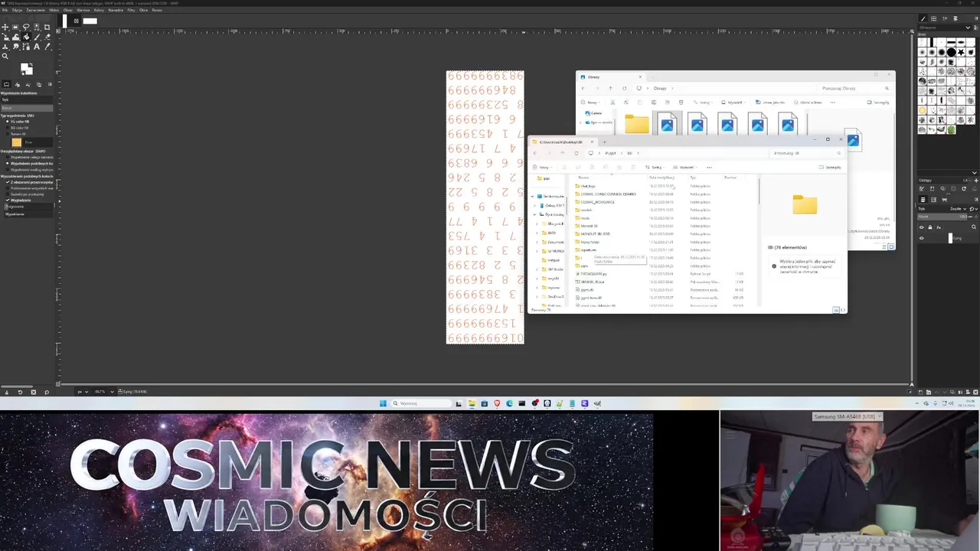Viewport: 980px width, 551px height.
Task: Open the Sortuj dropdown in Obrazy window
Action: tap(703, 103)
